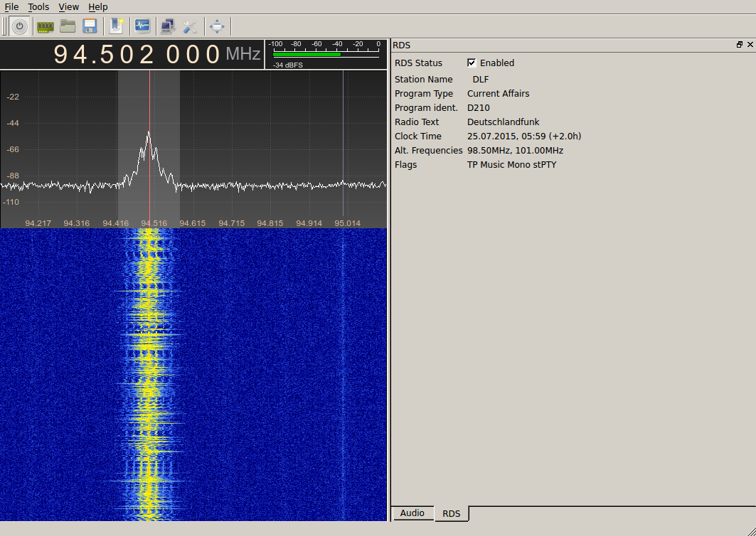756x536 pixels.
Task: Open the View menu
Action: click(x=68, y=6)
